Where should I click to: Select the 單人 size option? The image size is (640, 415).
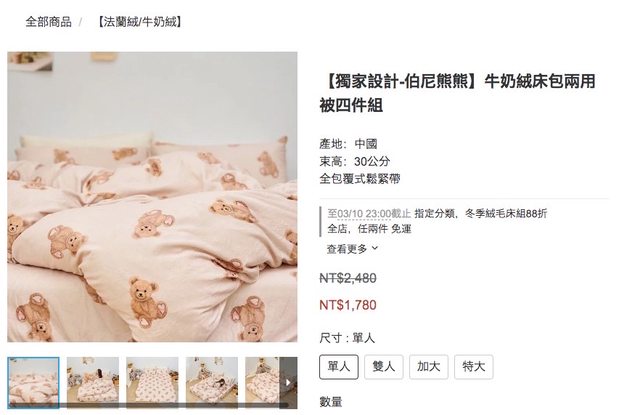[339, 367]
